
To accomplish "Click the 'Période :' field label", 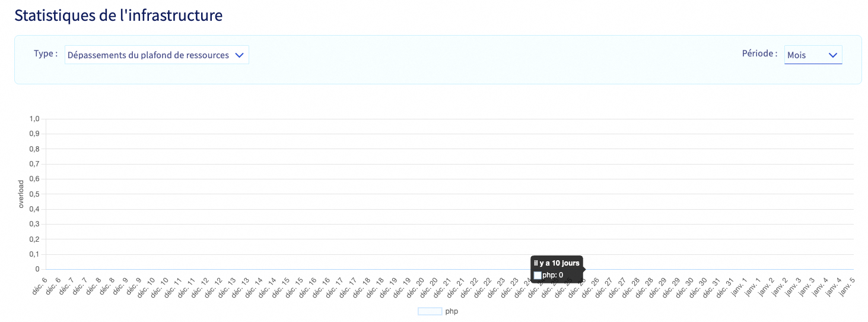I will point(759,53).
